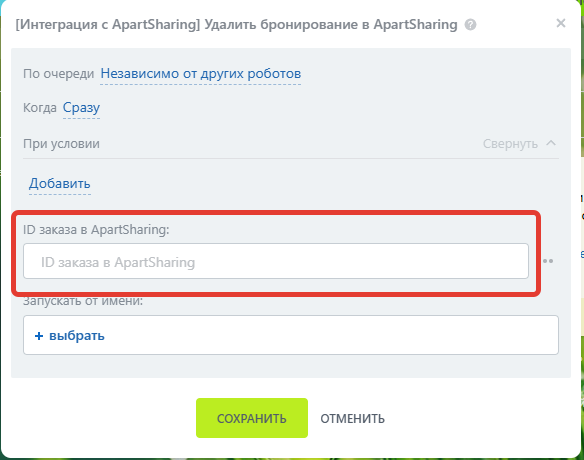Click the Когда label

pos(40,108)
